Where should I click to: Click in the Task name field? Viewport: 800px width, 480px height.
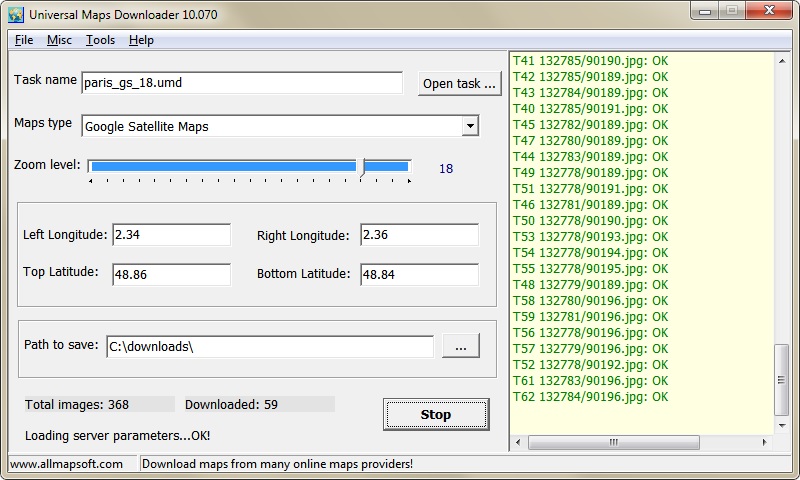[240, 83]
